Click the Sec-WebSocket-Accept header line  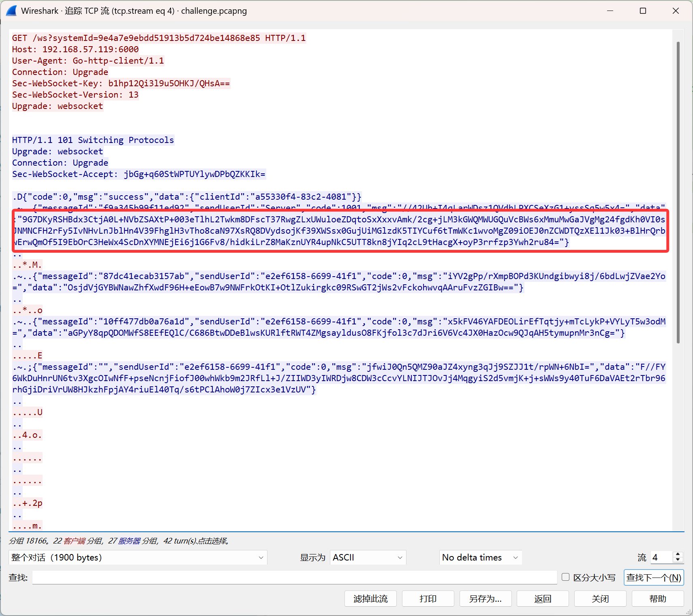tap(139, 174)
